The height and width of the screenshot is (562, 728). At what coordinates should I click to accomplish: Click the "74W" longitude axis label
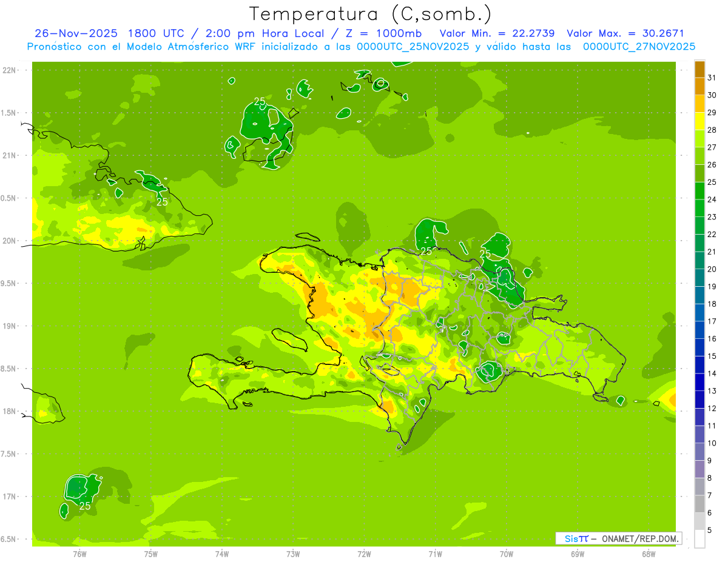tap(222, 554)
